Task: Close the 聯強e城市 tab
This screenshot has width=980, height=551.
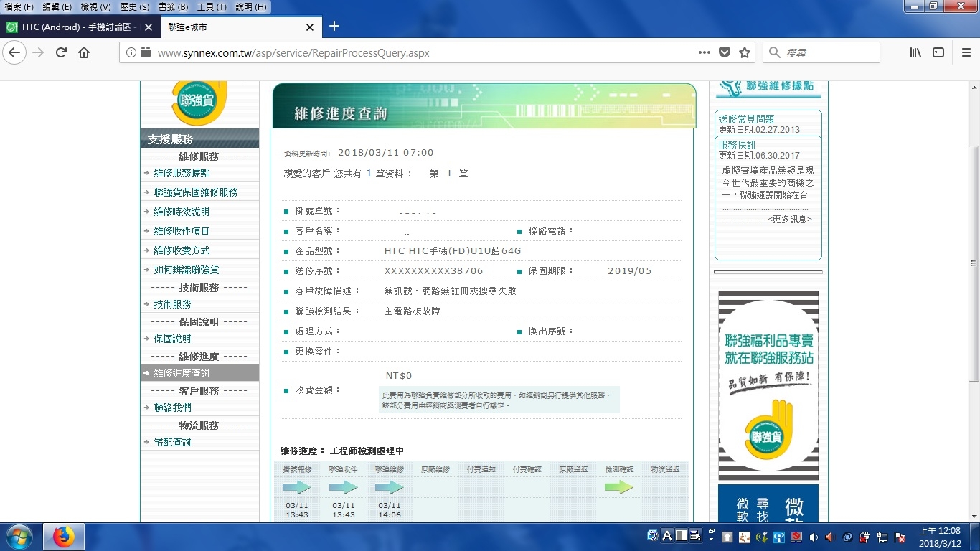Action: [310, 27]
